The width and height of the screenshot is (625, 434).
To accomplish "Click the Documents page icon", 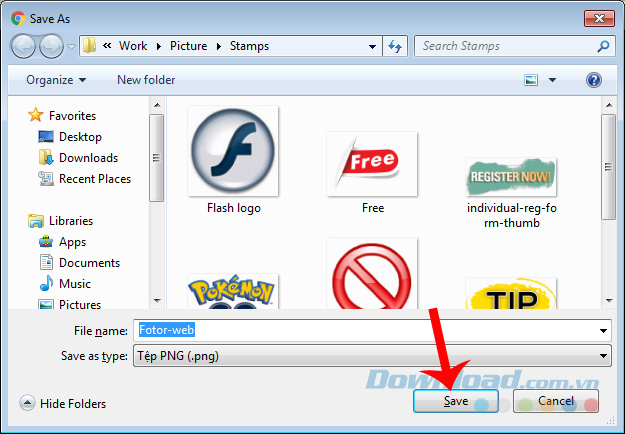I will pyautogui.click(x=46, y=262).
